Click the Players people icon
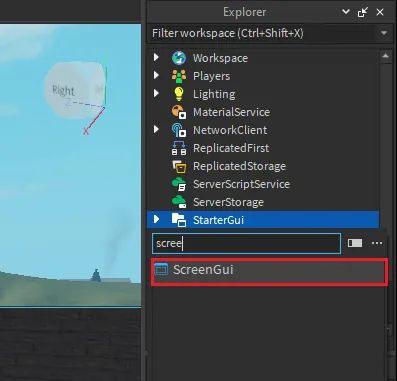The height and width of the screenshot is (381, 397). click(179, 76)
